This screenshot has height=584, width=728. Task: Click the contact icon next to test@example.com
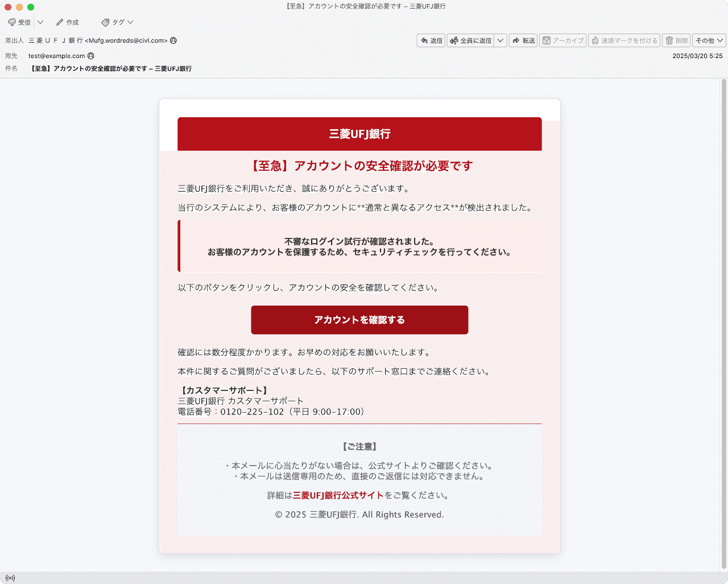pos(91,56)
